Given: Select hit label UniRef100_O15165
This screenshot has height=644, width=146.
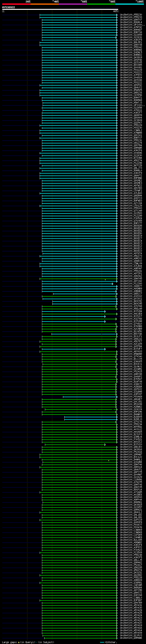Looking at the screenshot, I should 131,63.
